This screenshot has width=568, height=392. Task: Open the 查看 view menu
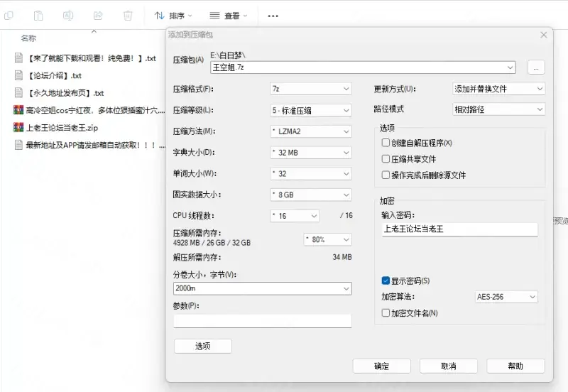tap(229, 15)
